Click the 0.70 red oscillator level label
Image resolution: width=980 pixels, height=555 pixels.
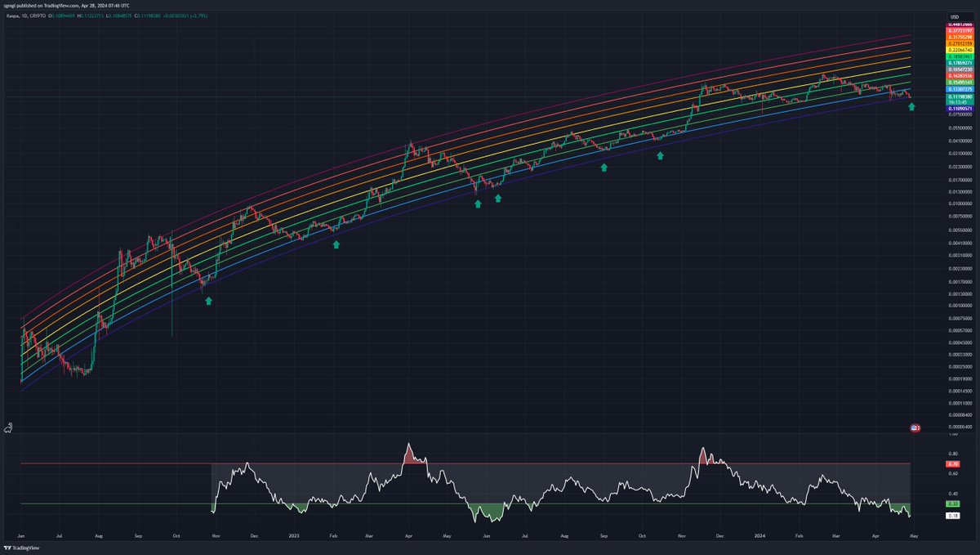(x=952, y=463)
